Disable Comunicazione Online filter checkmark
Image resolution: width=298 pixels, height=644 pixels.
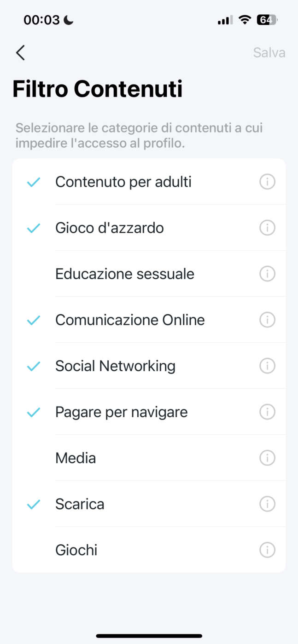(34, 320)
